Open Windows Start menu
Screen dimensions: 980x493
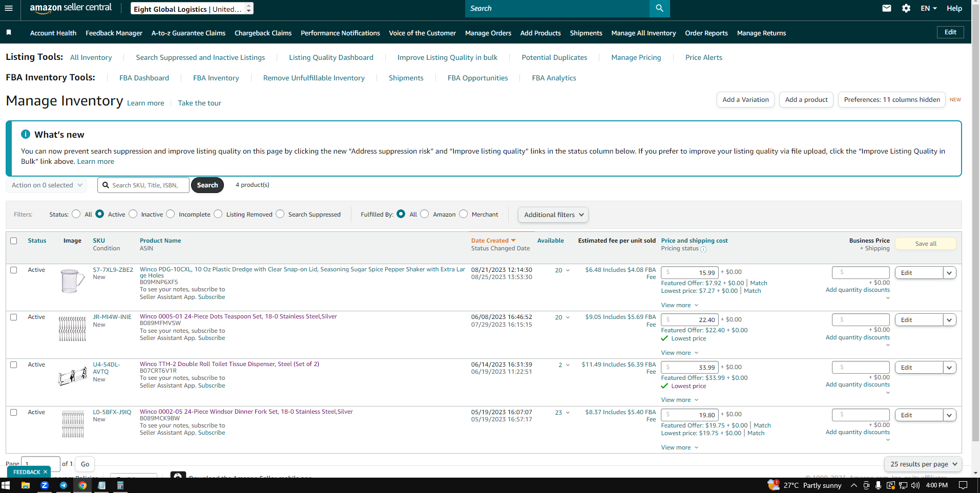tap(6, 485)
